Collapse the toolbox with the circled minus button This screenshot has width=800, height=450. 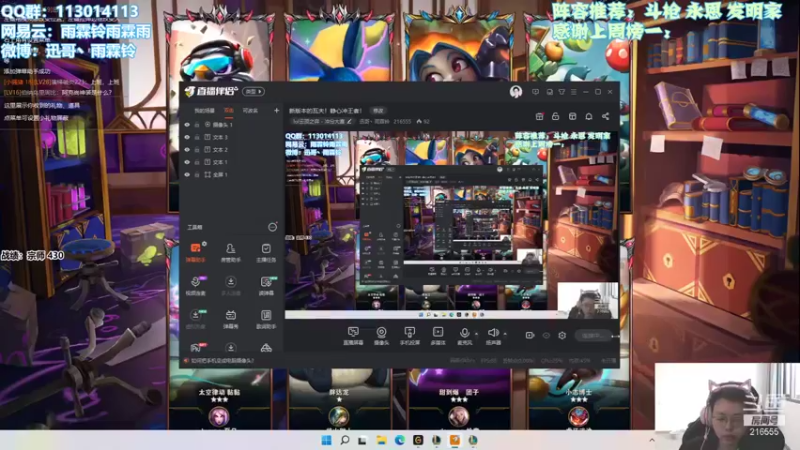[272, 227]
